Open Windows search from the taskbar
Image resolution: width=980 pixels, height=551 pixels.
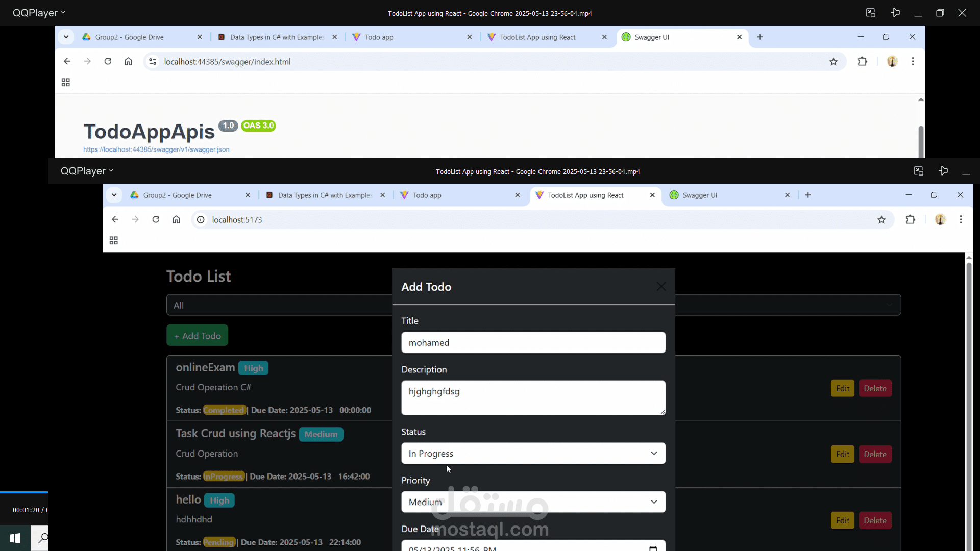coord(43,538)
